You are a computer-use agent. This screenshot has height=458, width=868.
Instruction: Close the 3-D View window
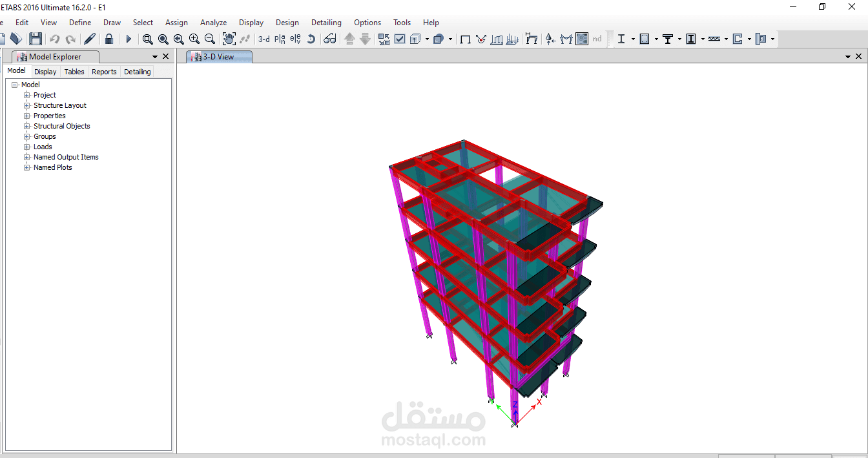tap(859, 57)
